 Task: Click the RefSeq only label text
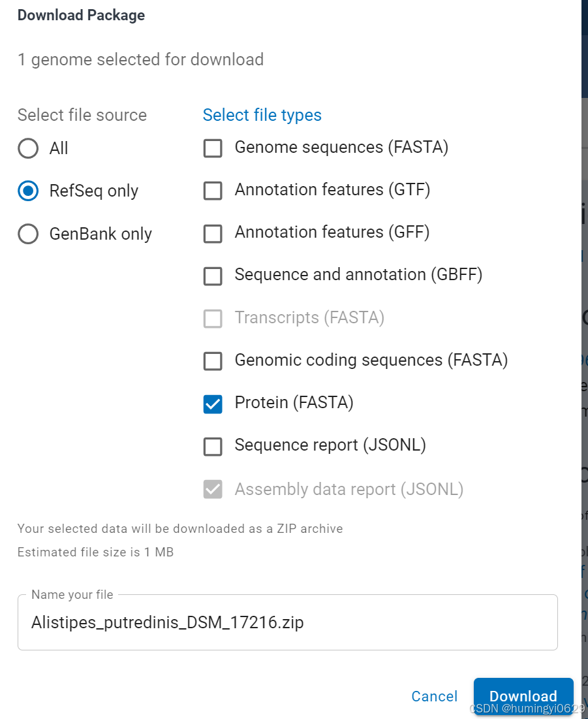pos(94,191)
